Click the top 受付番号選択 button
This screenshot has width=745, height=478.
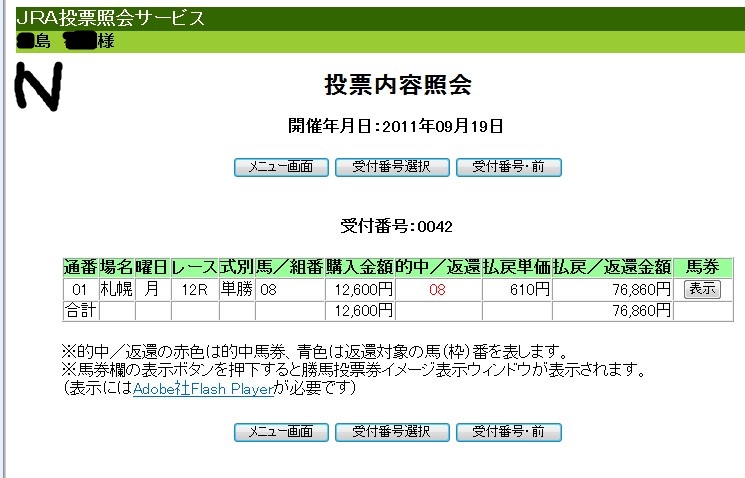[x=392, y=167]
